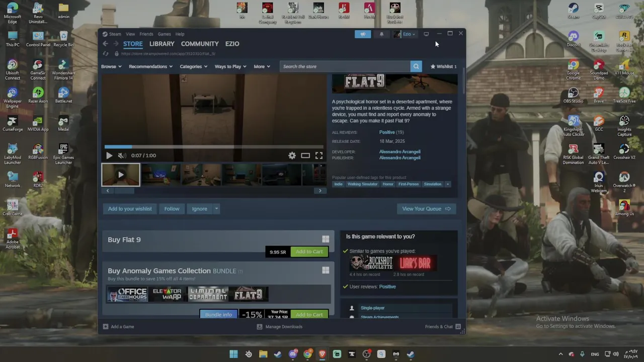Ignore the Flat 9 game

tap(199, 209)
